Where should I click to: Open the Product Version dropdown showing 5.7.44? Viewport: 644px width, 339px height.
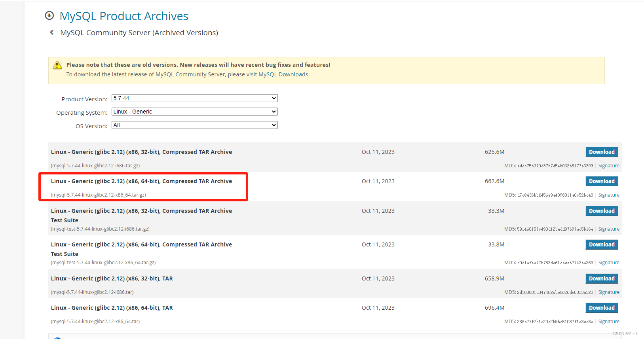point(195,98)
